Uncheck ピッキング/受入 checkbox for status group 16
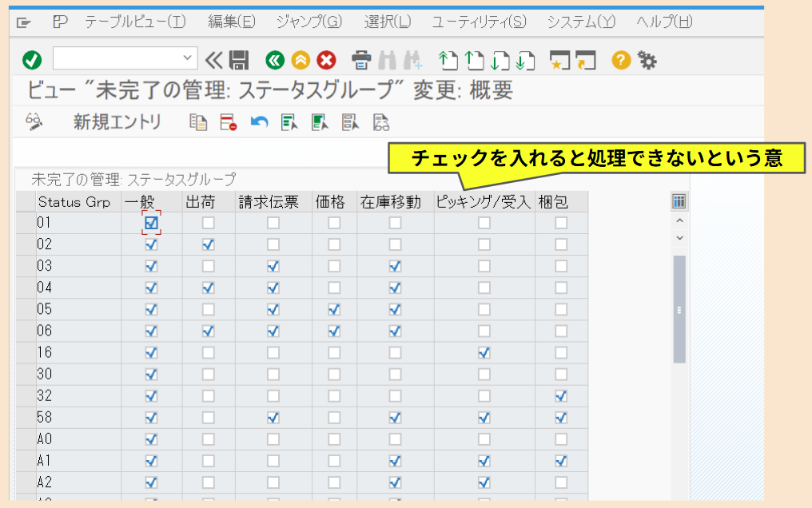812x508 pixels. click(484, 353)
